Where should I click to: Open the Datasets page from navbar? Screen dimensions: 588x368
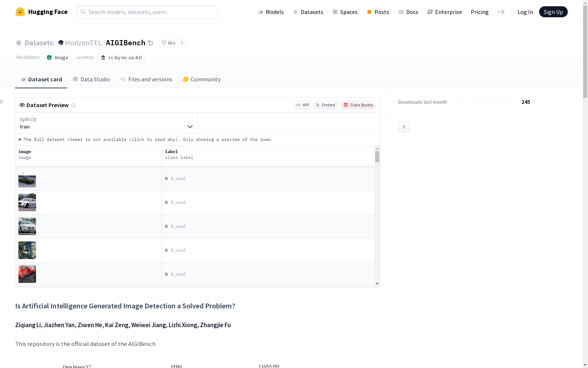[x=308, y=12]
